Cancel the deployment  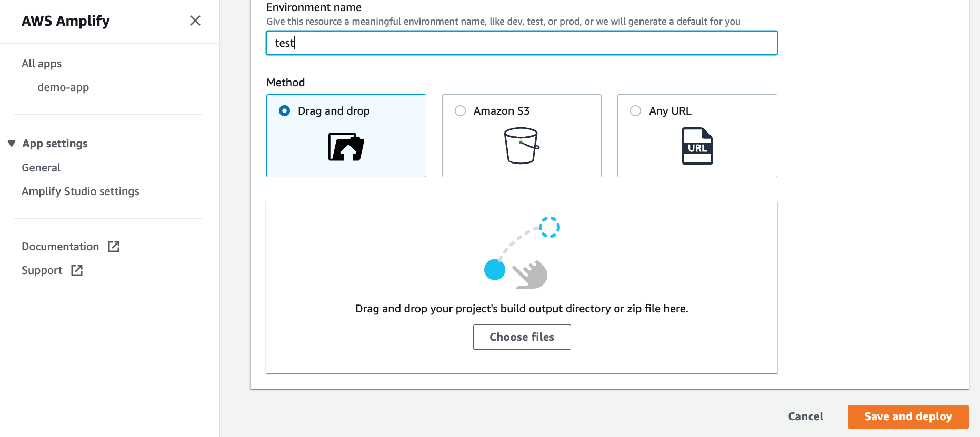pyautogui.click(x=805, y=416)
